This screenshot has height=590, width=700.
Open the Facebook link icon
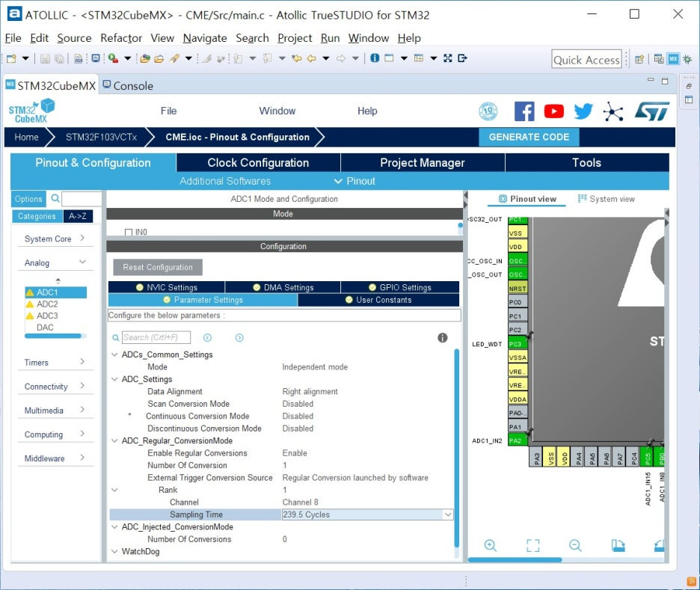(524, 111)
